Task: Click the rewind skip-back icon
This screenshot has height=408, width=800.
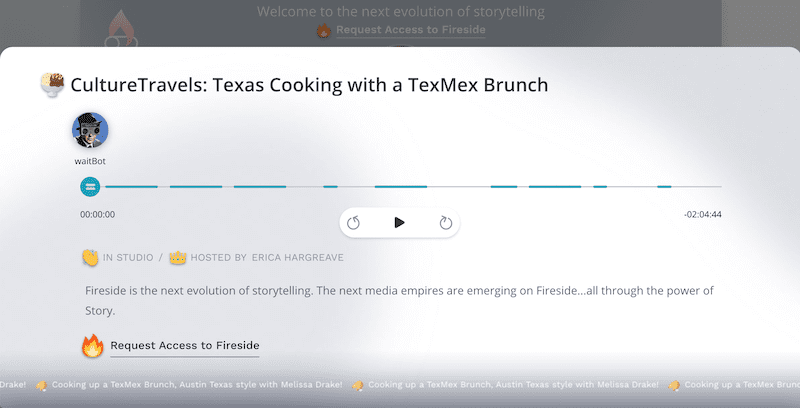Action: 353,223
